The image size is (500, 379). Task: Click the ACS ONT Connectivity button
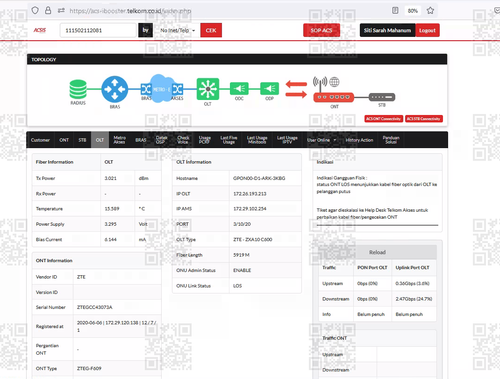384,119
